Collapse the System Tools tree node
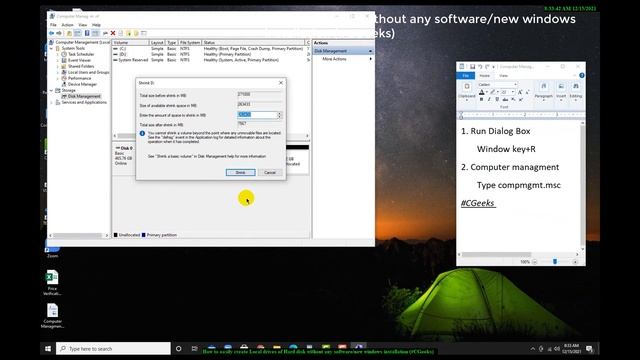640x360 pixels. coord(52,48)
